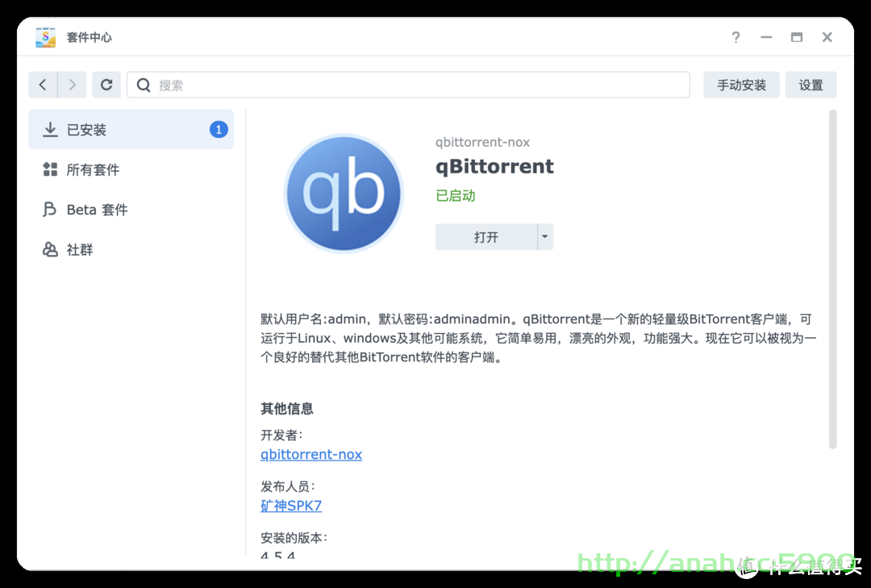Click the qBittorrent logo
This screenshot has width=871, height=588.
344,194
